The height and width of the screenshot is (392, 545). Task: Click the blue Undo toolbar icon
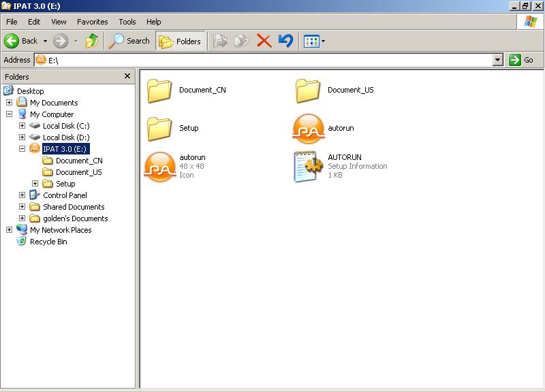285,41
